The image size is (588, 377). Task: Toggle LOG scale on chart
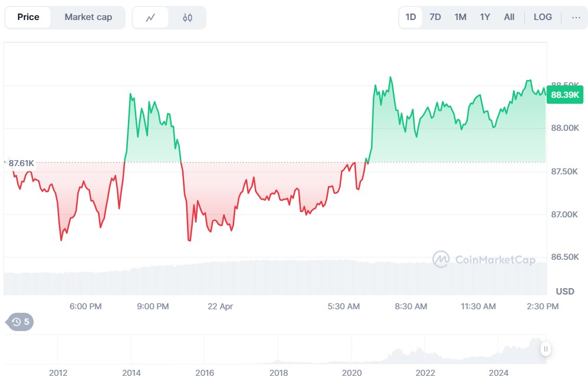tap(543, 17)
